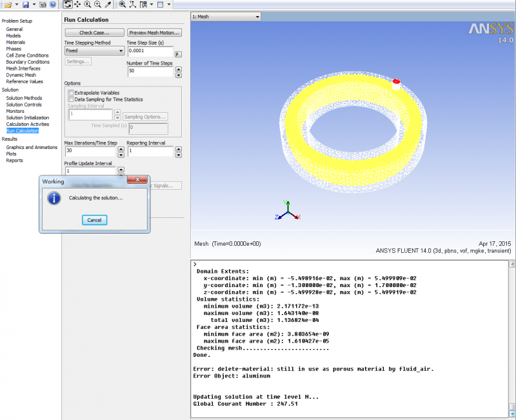Viewport: 516px width, 420px height.
Task: Select the probe eyedropper tool
Action: click(108, 5)
